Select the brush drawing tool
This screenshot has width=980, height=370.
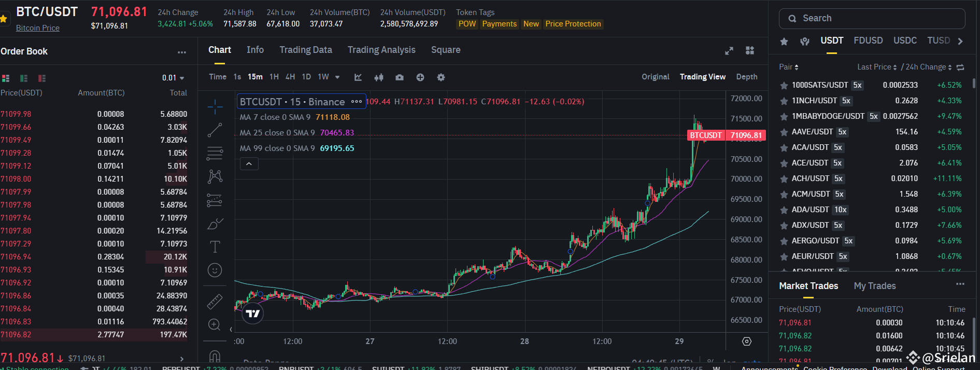point(215,224)
